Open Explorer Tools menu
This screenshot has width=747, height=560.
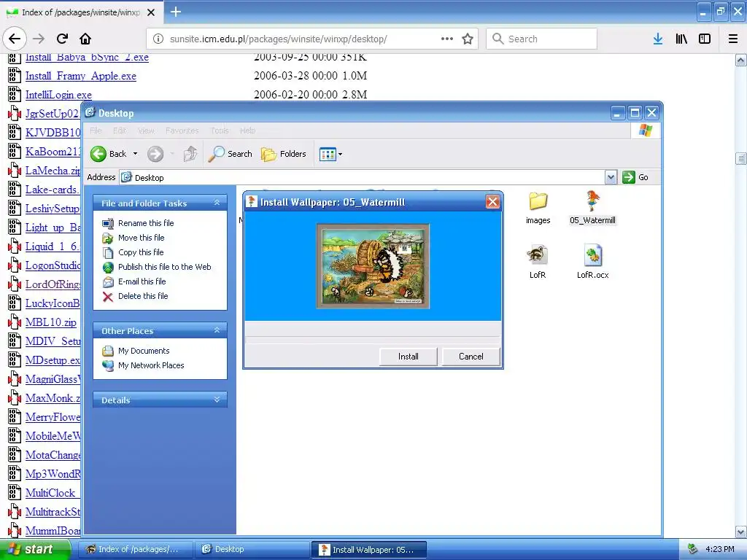(x=220, y=131)
